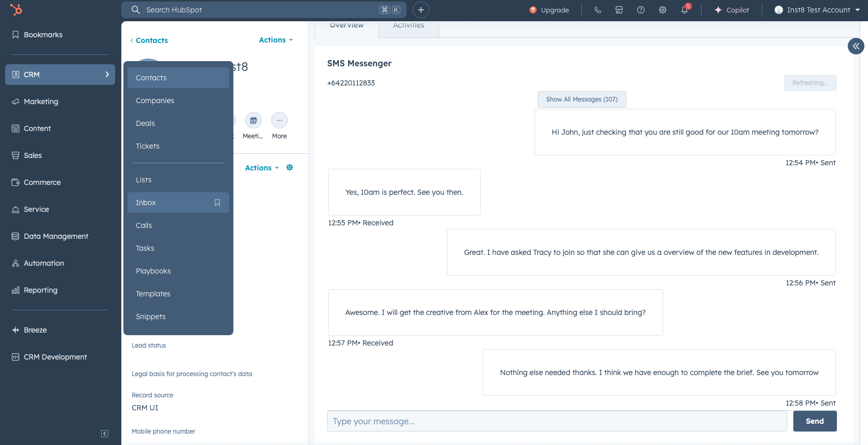Click the create new plus button
Image resolution: width=868 pixels, height=445 pixels.
421,10
